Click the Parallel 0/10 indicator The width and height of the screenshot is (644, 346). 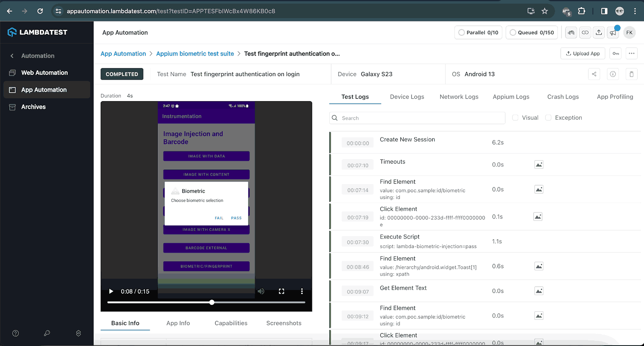478,33
